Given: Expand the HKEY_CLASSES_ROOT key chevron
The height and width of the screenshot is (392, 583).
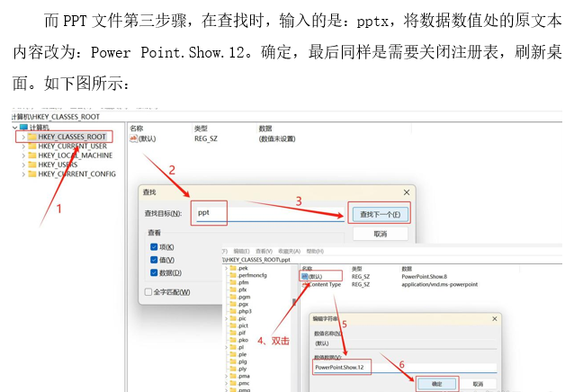Looking at the screenshot, I should pyautogui.click(x=23, y=137).
